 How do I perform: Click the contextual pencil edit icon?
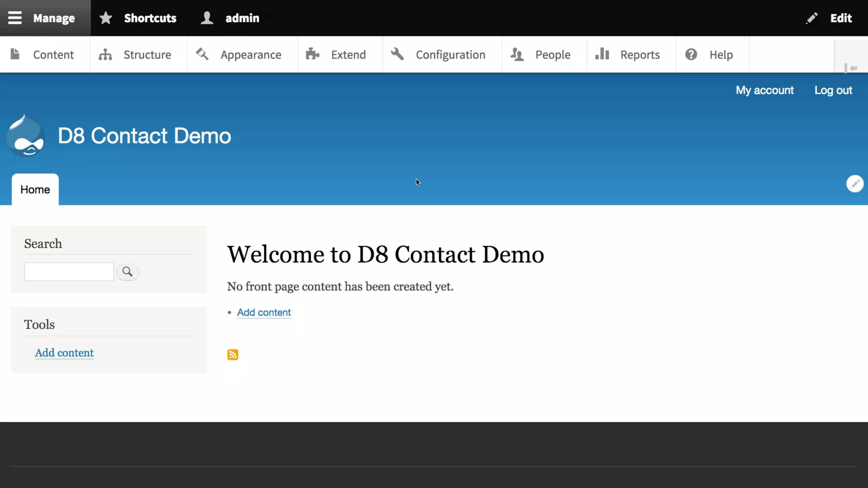pos(855,184)
